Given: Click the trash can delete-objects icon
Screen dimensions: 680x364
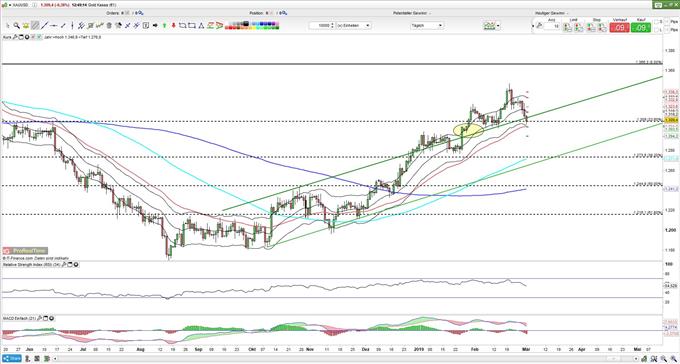Looking at the screenshot, I should tap(109, 25).
